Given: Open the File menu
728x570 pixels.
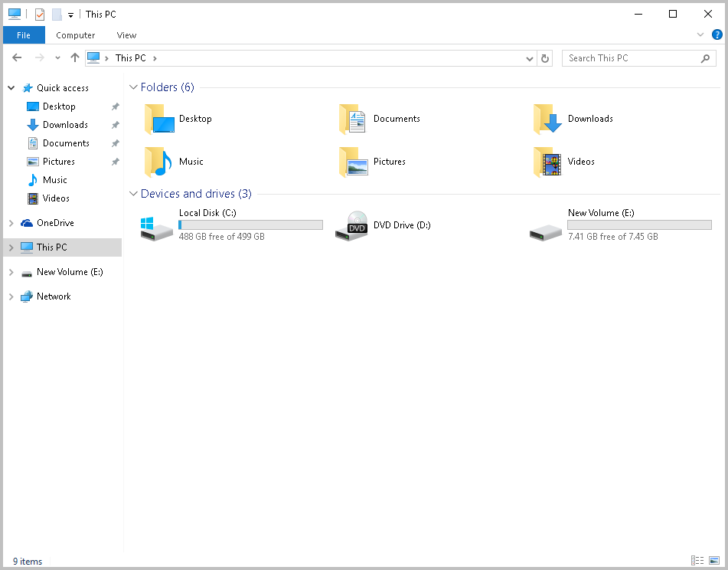Looking at the screenshot, I should point(24,35).
